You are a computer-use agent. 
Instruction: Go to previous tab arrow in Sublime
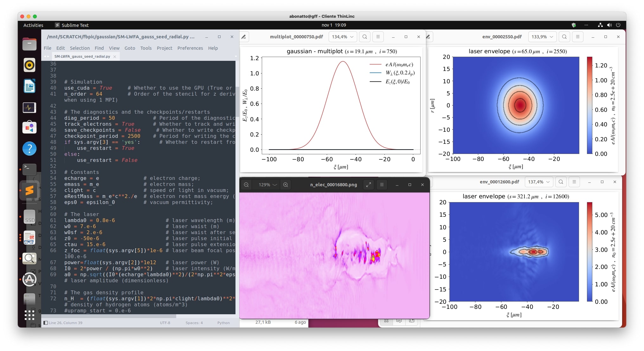[x=45, y=56]
